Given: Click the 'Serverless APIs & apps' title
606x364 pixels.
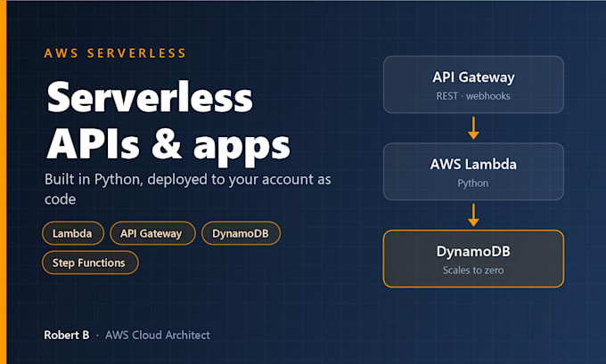Looking at the screenshot, I should tap(168, 123).
